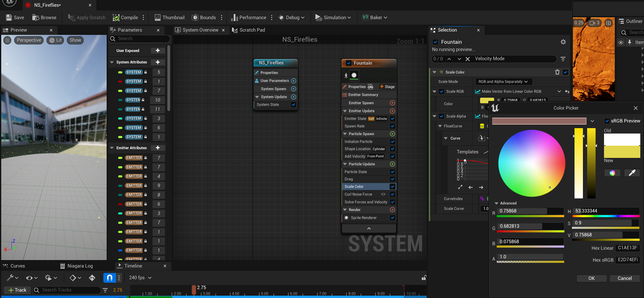Uncheck the Fountain emitter enable checkbox
This screenshot has width=644, height=298.
coord(349,63)
